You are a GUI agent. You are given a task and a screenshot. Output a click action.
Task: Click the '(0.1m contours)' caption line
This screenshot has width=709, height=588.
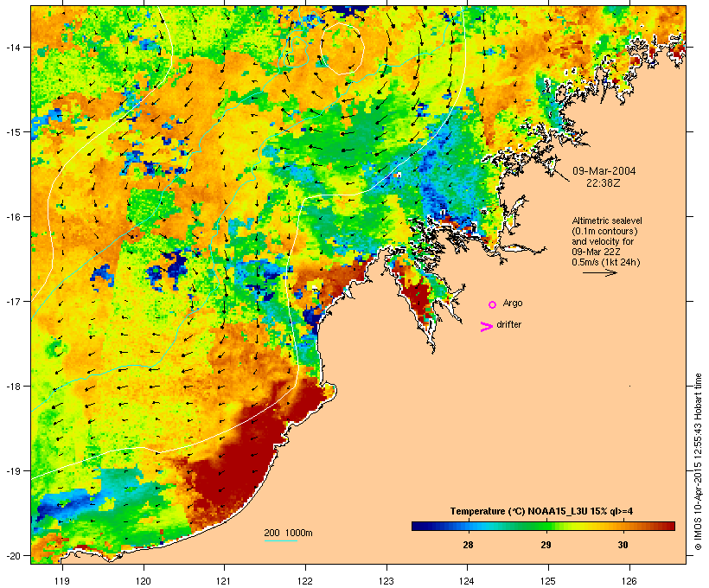coord(604,231)
